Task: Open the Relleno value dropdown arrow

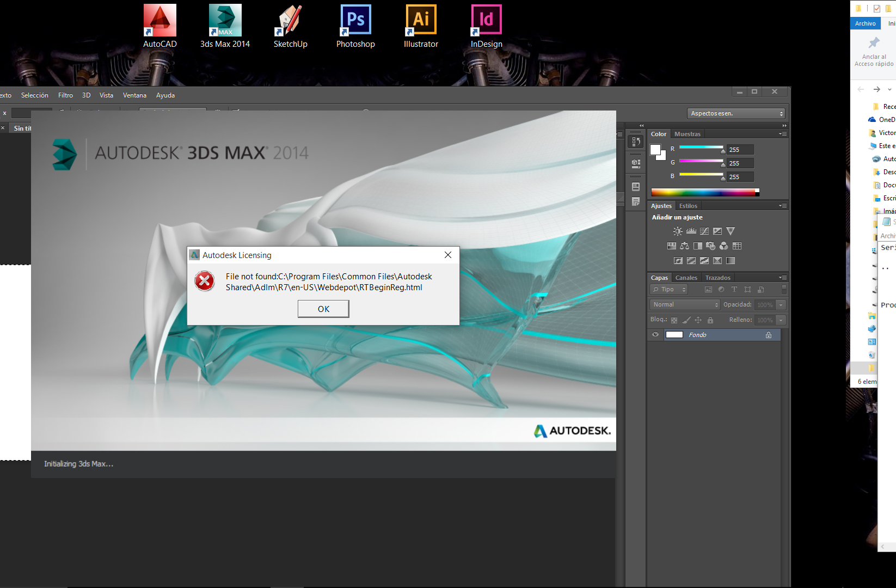Action: point(781,320)
